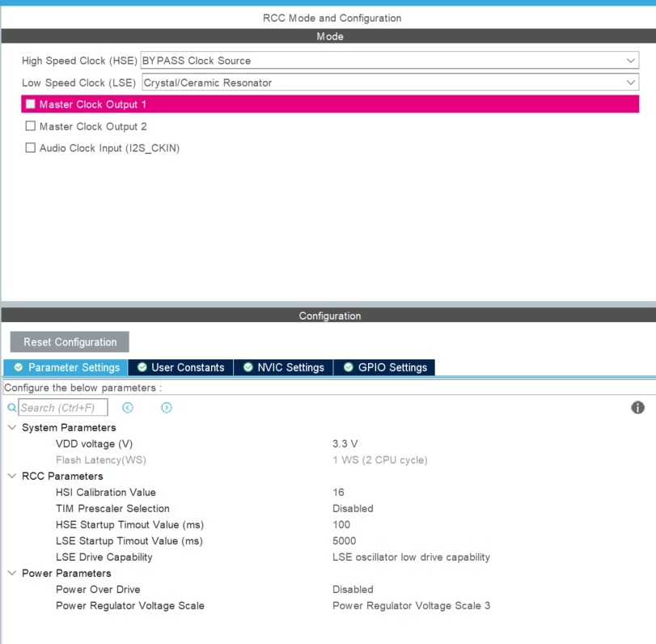
Task: Select LSE Startup Timout Value 5000
Action: coord(345,540)
